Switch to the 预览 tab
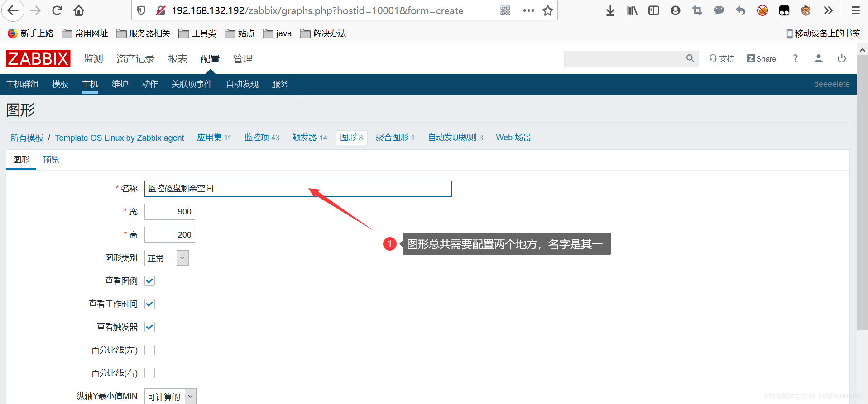This screenshot has width=868, height=404. 51,160
